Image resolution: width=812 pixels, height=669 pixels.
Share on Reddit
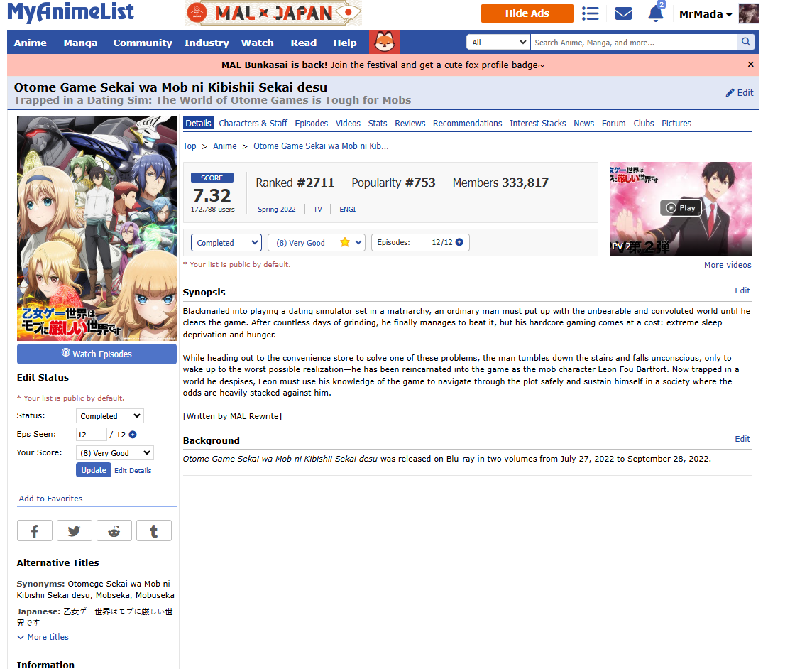pyautogui.click(x=114, y=531)
